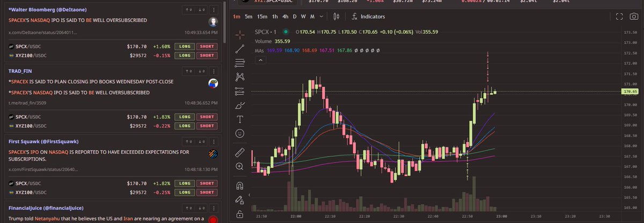Click the green market status dot
Viewport: 644px width, 223px height.
(285, 32)
